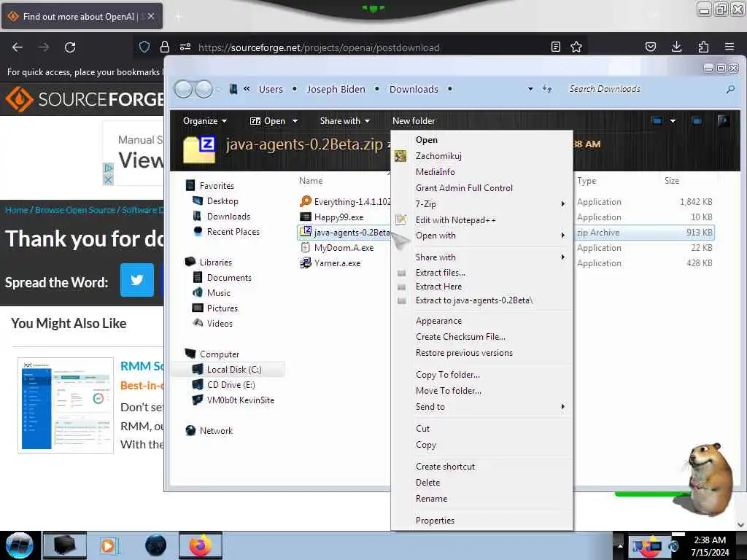The width and height of the screenshot is (747, 560).
Task: Choose Extract files... entry
Action: tap(481, 273)
